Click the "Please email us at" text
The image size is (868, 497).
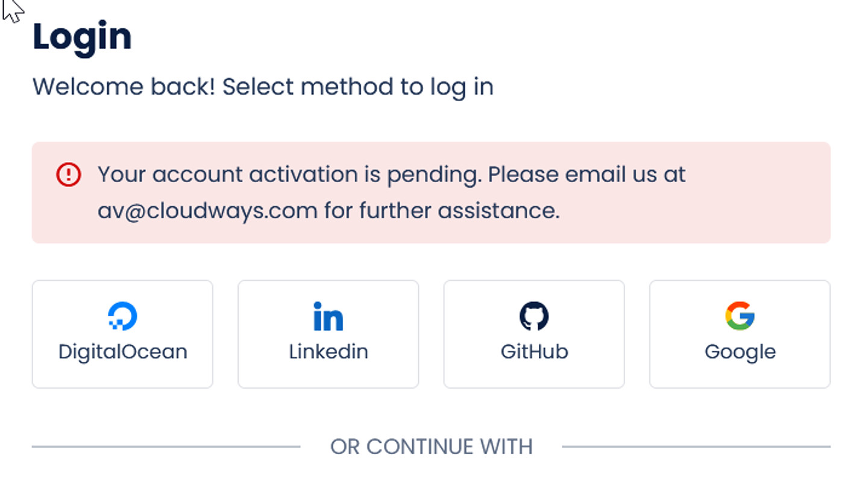click(x=587, y=175)
